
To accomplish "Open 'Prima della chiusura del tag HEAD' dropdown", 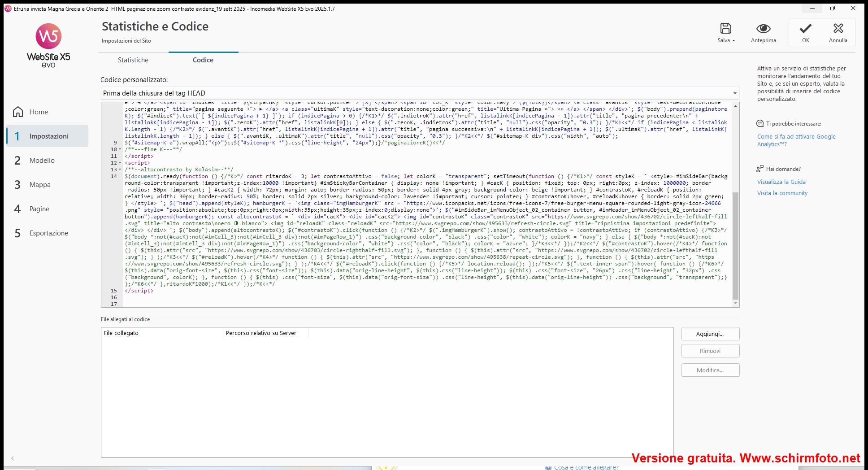I will pos(420,93).
